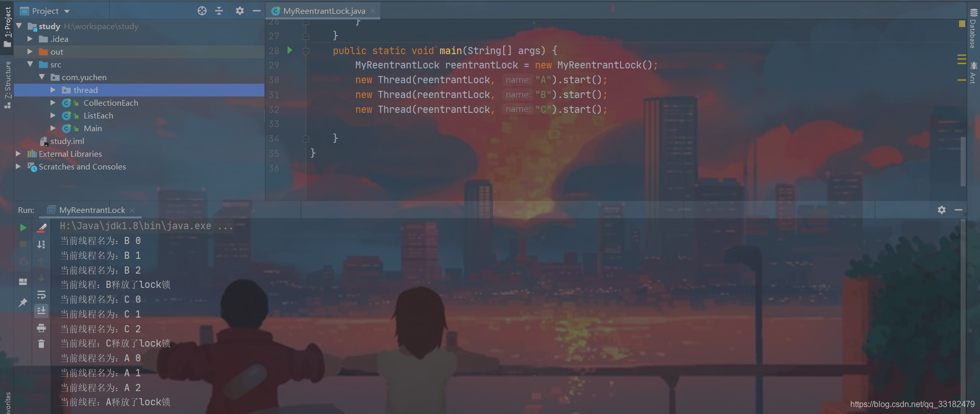Image resolution: width=980 pixels, height=414 pixels.
Task: Click line number 33 in gutter
Action: (x=274, y=124)
